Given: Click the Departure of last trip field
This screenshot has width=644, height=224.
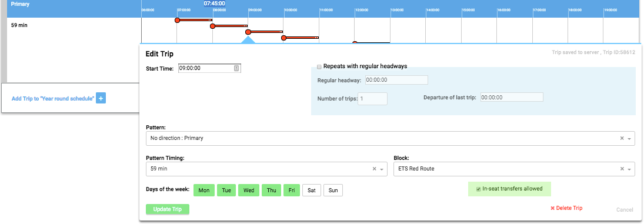Looking at the screenshot, I should 512,97.
